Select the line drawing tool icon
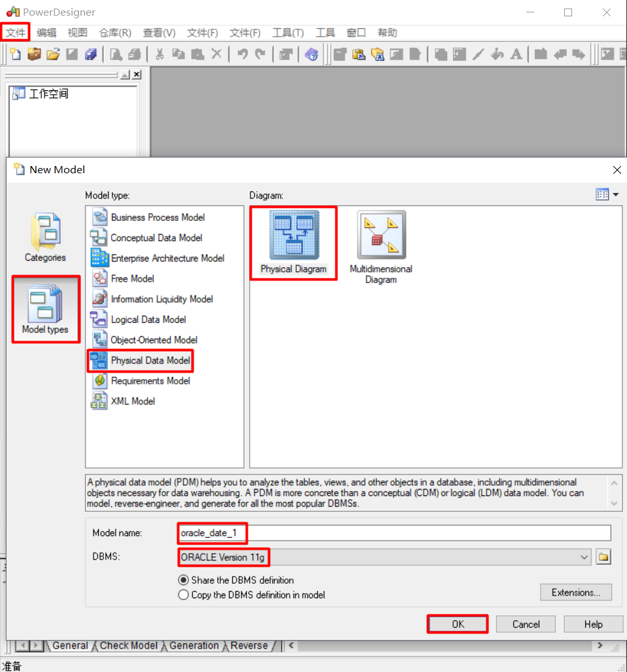This screenshot has height=672, width=627. click(479, 54)
